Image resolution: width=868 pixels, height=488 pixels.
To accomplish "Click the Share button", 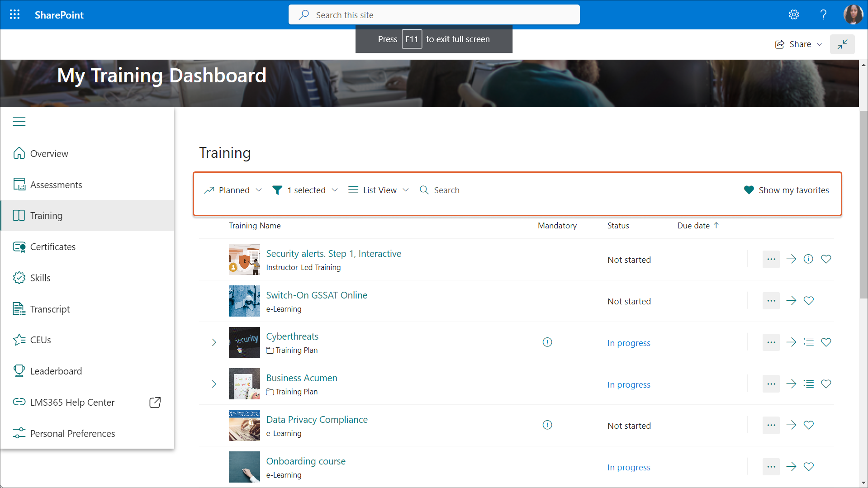I will [798, 44].
